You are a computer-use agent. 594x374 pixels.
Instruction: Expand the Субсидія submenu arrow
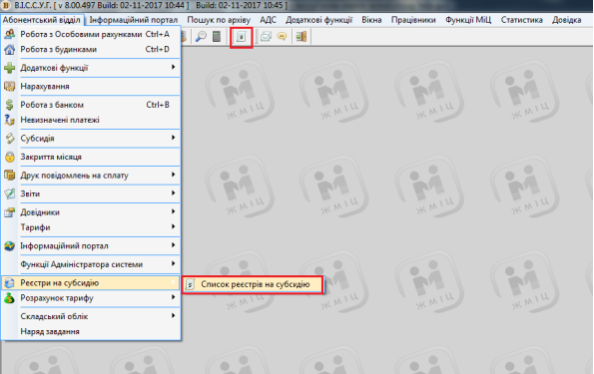pyautogui.click(x=173, y=138)
